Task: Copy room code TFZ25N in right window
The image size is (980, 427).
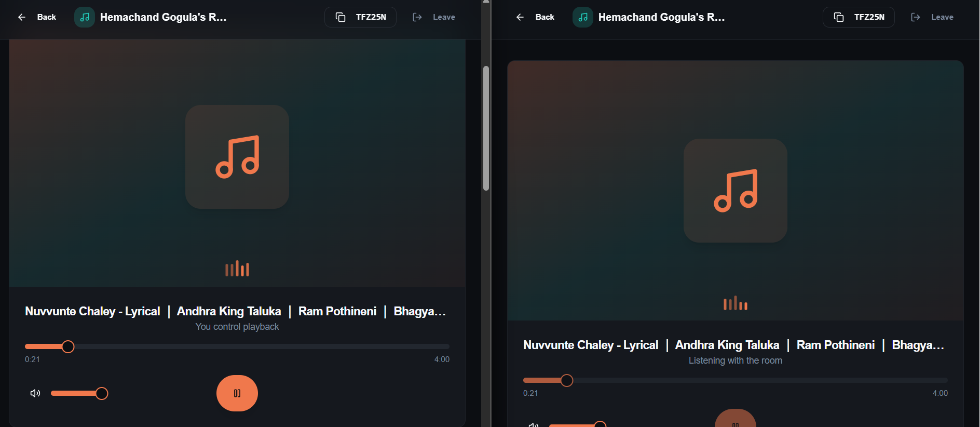Action: 859,17
